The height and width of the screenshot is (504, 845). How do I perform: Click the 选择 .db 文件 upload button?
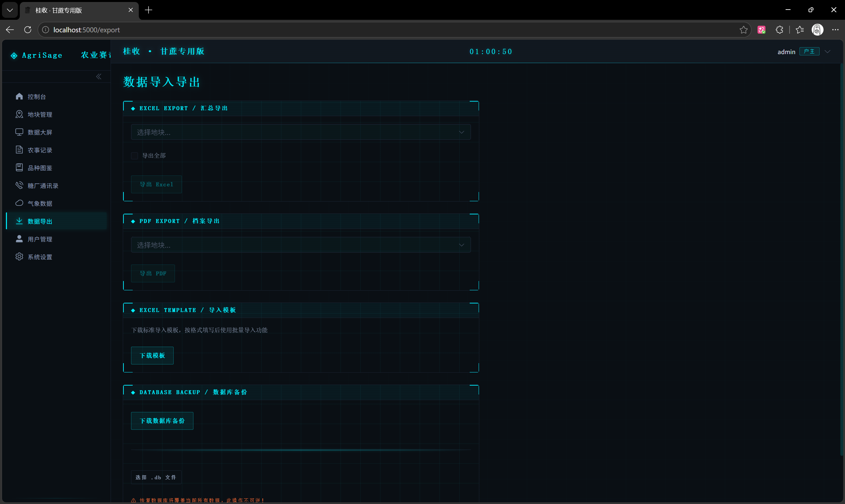point(156,478)
